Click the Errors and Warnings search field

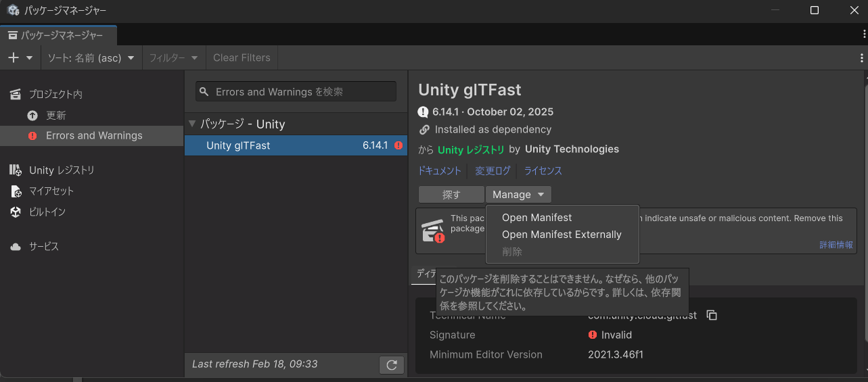pos(296,92)
